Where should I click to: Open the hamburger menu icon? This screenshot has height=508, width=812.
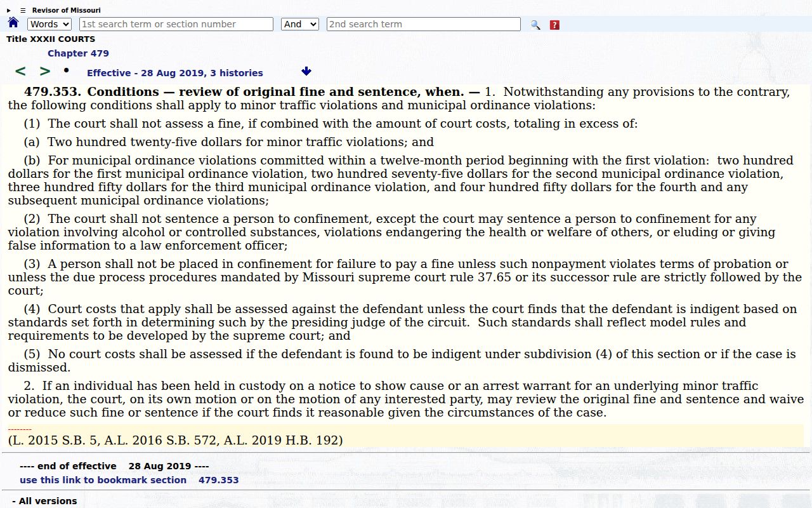tap(23, 10)
